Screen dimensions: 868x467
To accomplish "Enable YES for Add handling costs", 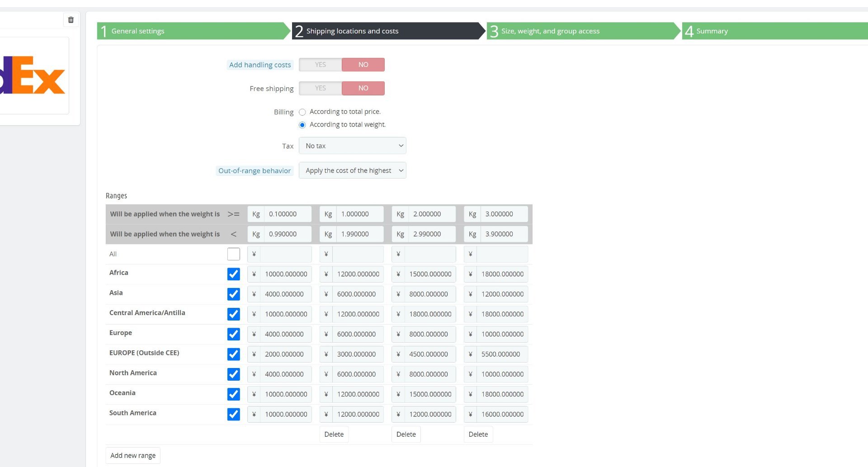I will coord(321,65).
